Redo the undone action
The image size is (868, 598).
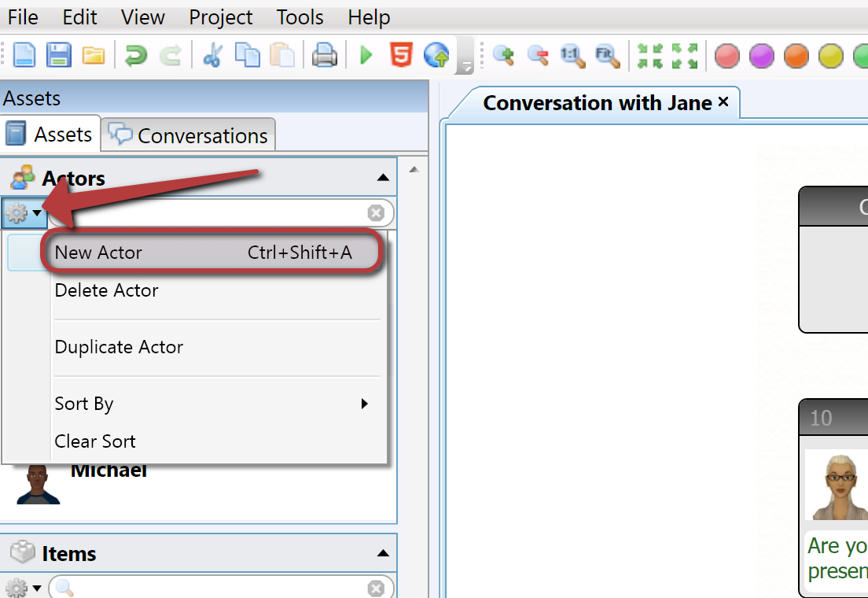click(171, 55)
